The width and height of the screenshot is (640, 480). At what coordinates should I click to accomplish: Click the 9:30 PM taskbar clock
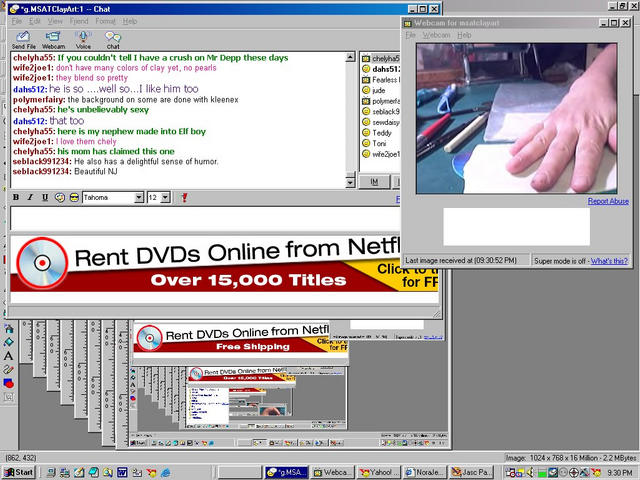[620, 473]
